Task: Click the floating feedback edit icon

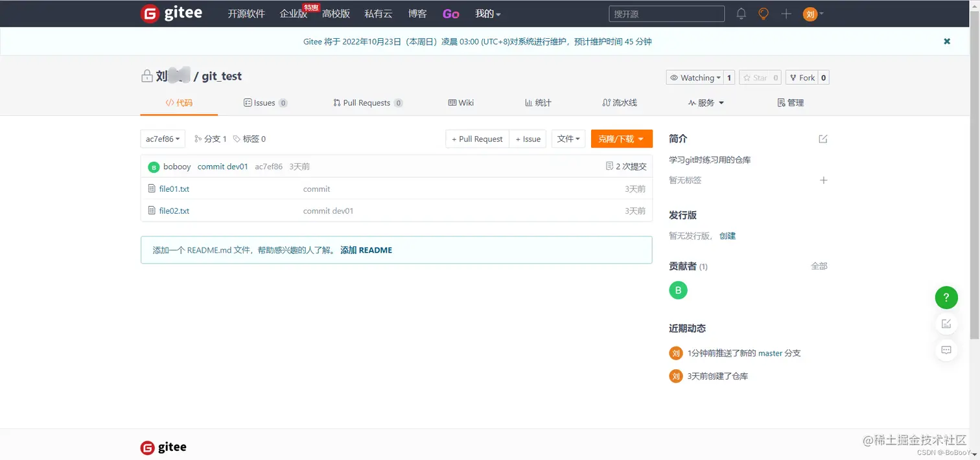Action: (x=946, y=324)
